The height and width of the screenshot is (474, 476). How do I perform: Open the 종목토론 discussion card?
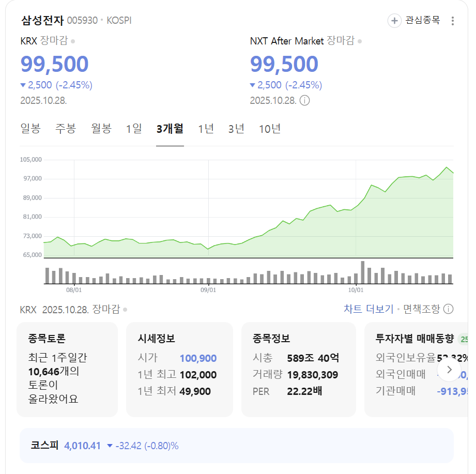click(x=67, y=369)
